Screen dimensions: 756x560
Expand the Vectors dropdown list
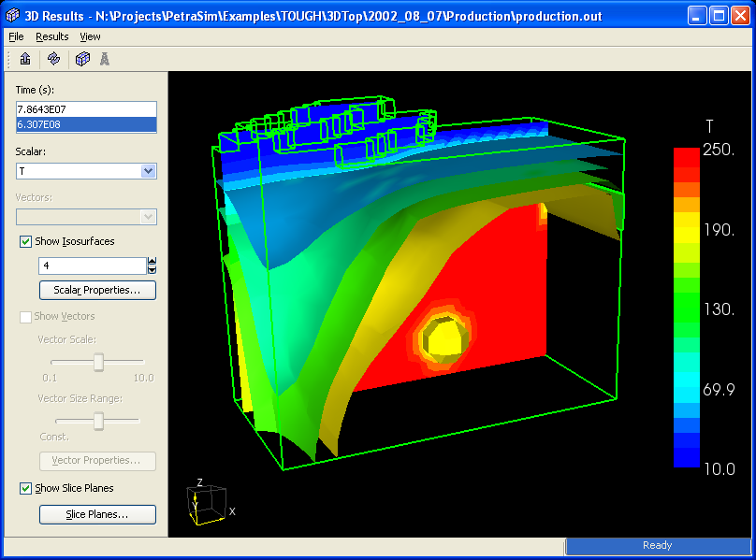(148, 217)
